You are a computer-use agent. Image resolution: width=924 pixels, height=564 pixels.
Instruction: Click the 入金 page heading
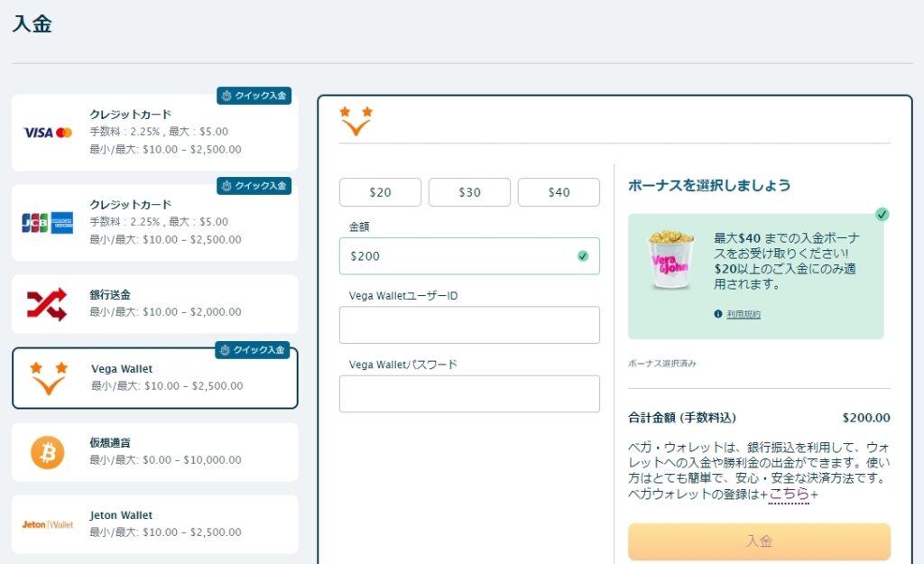(x=32, y=23)
